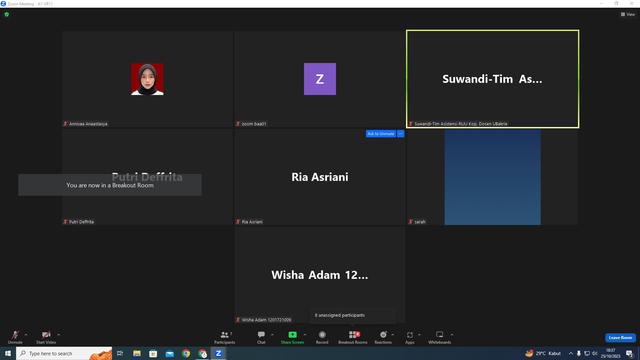Open Zoom Apps
This screenshot has width=640, height=360.
point(409,337)
